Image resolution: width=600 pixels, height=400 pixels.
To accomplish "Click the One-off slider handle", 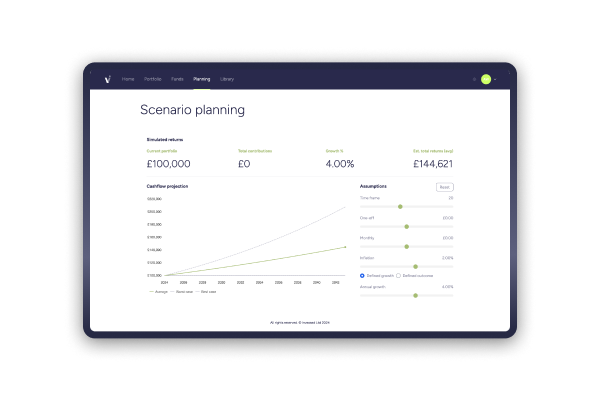I will tap(407, 226).
